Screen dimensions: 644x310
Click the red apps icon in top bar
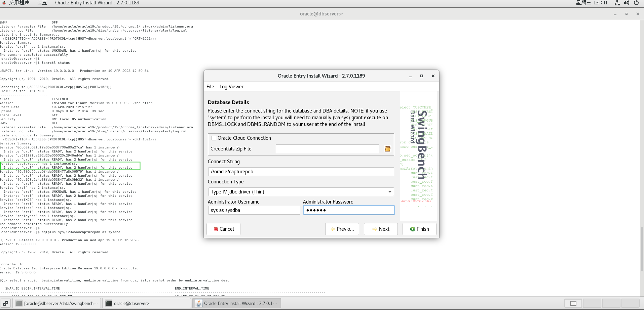(x=4, y=3)
